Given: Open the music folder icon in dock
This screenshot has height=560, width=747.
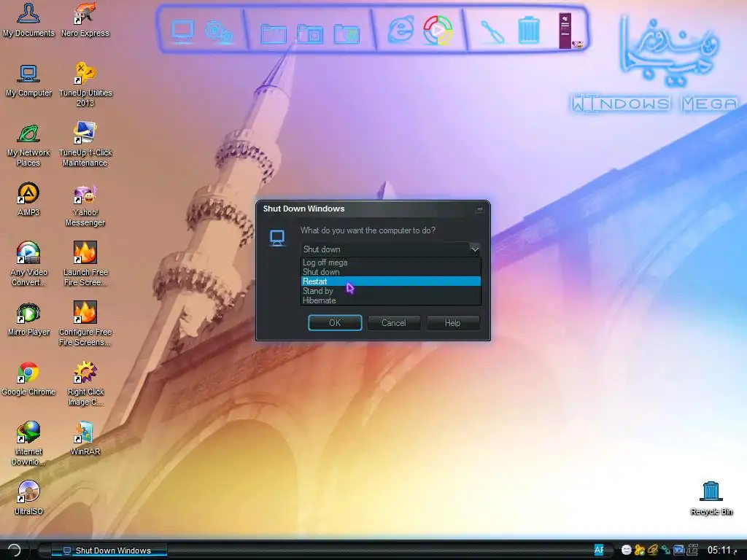Looking at the screenshot, I should 347,34.
